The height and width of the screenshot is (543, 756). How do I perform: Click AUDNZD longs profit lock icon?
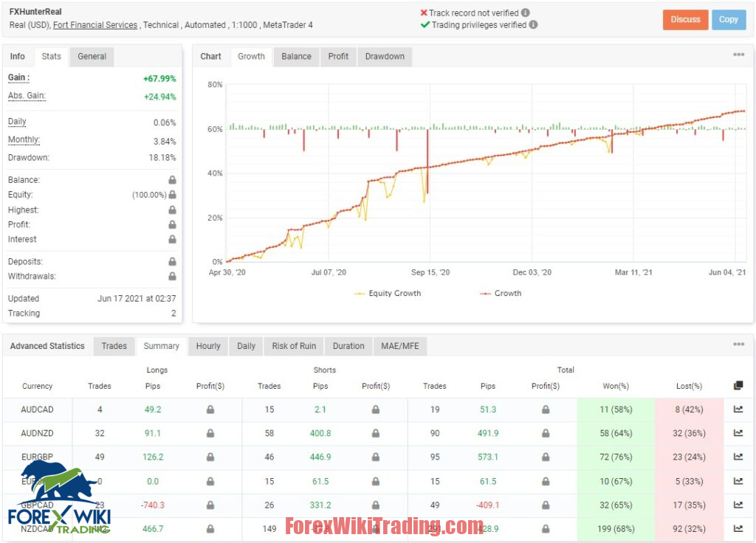coord(210,433)
